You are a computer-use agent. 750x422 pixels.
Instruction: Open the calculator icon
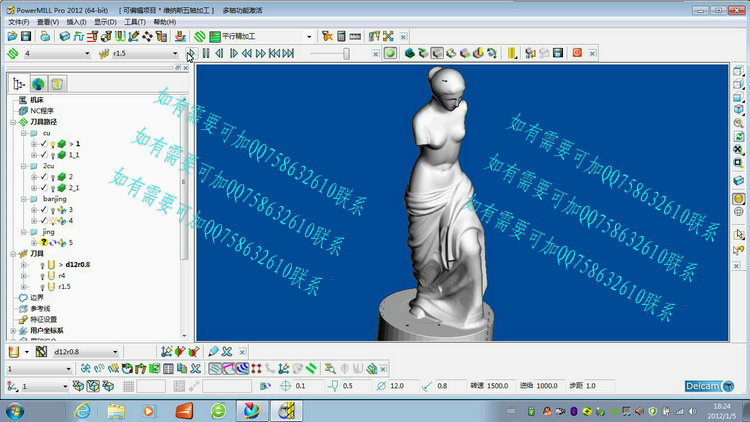341,36
